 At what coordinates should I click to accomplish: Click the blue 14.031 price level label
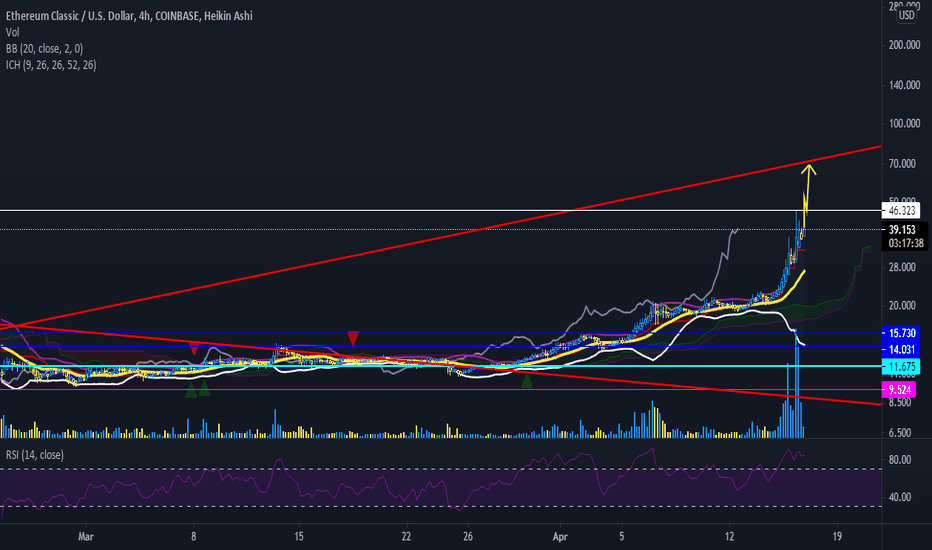(901, 350)
